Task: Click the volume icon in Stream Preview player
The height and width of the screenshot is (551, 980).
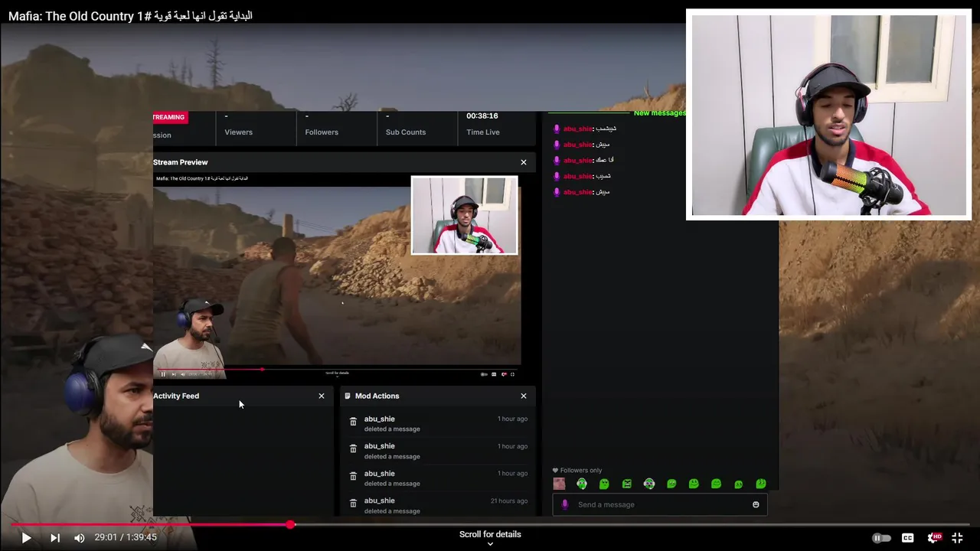Action: 182,374
